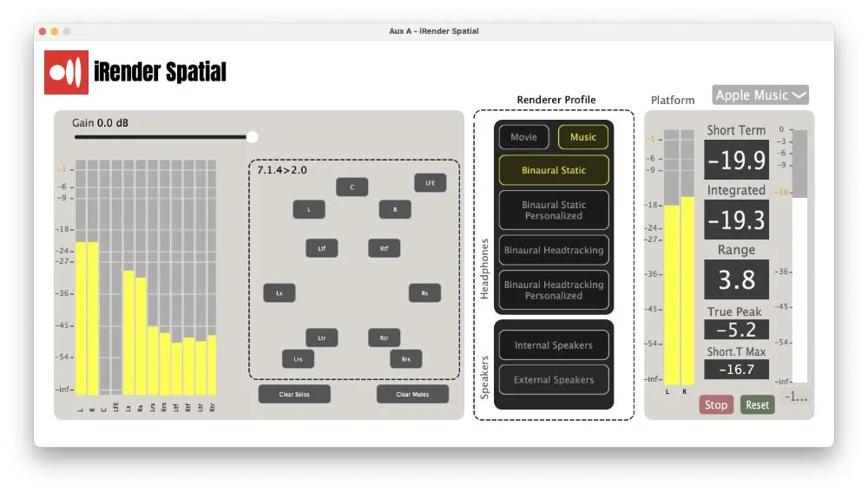Click the Ltf top front speaker
Screen dimensions: 868x492
322,248
